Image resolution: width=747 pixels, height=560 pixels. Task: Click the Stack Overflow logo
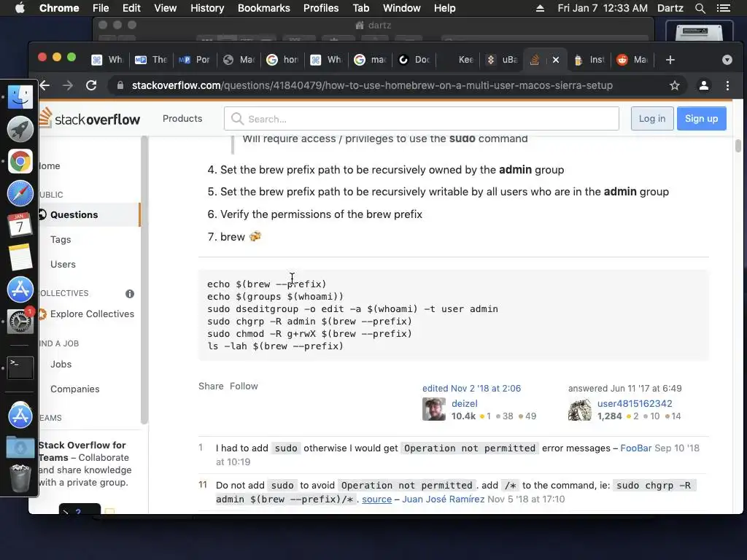pos(90,119)
